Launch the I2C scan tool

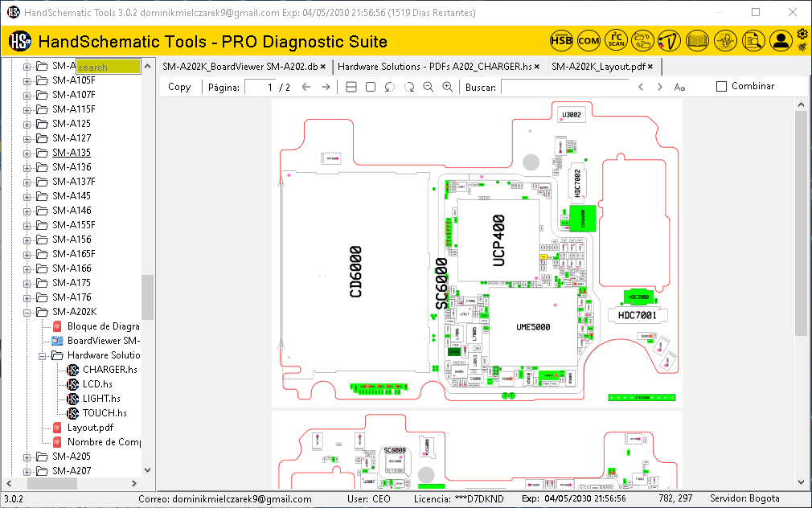pyautogui.click(x=617, y=40)
